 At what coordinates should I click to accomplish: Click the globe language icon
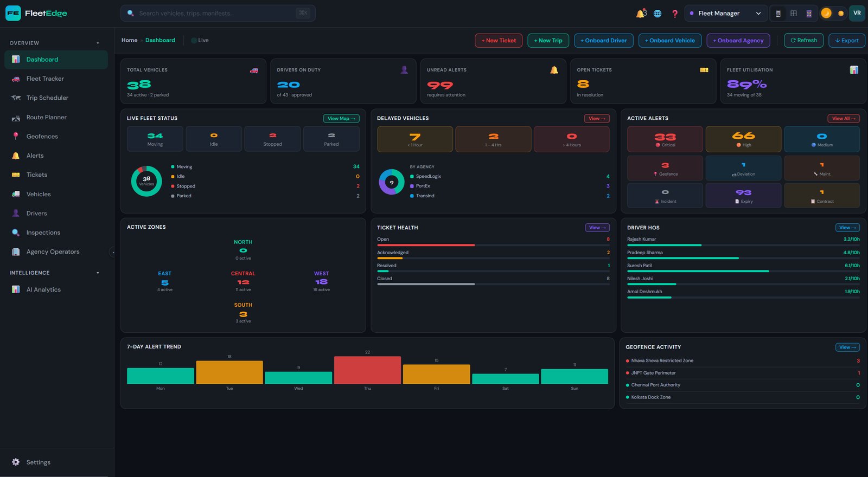pos(658,14)
